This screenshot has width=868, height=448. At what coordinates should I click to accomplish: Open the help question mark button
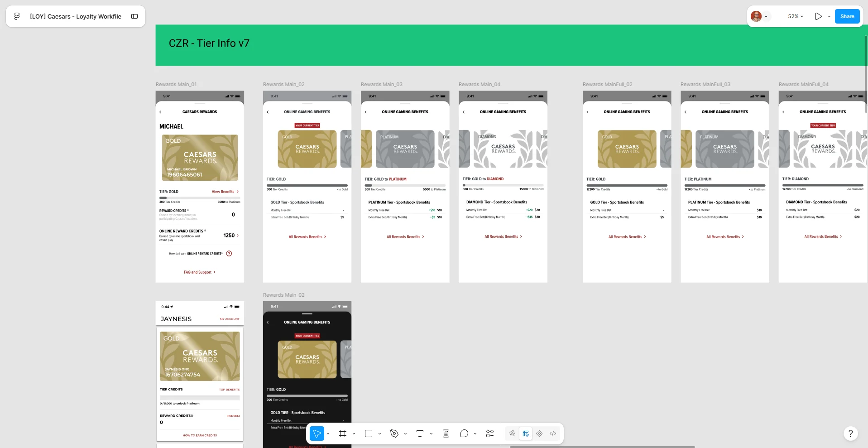point(851,434)
